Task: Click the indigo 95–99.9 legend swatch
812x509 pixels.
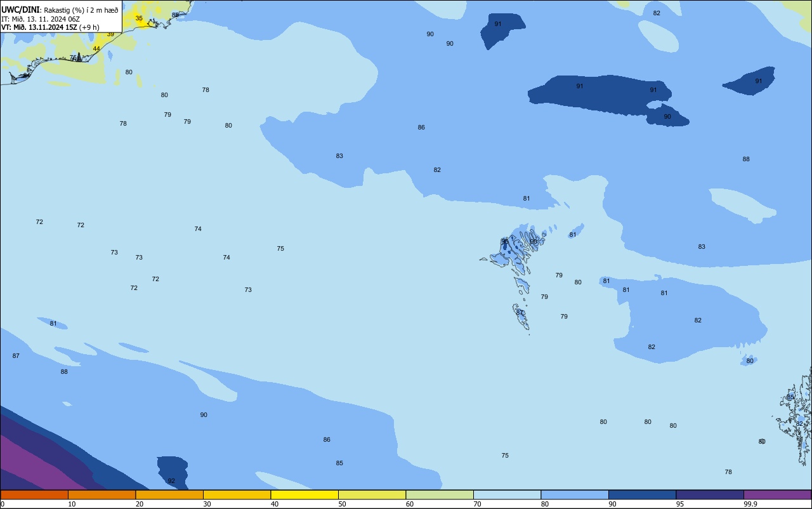Action: [x=710, y=494]
